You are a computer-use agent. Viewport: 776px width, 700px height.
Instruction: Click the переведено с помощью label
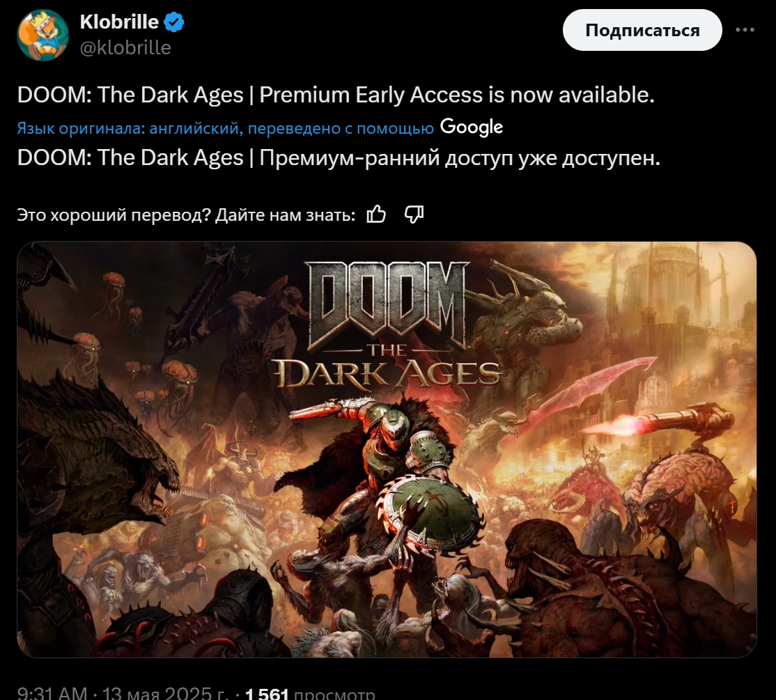pos(341,128)
